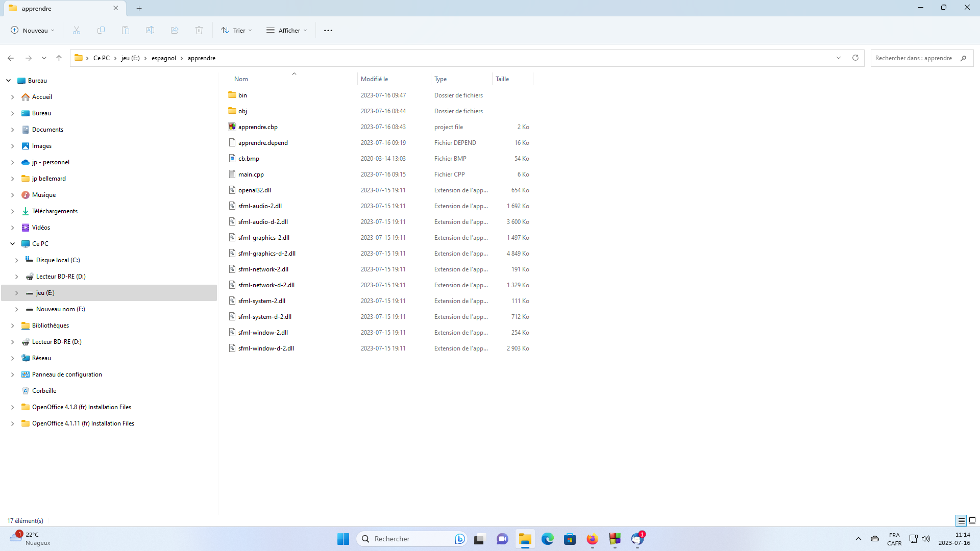This screenshot has width=980, height=551.
Task: Click the search magnifier icon
Action: pos(964,58)
